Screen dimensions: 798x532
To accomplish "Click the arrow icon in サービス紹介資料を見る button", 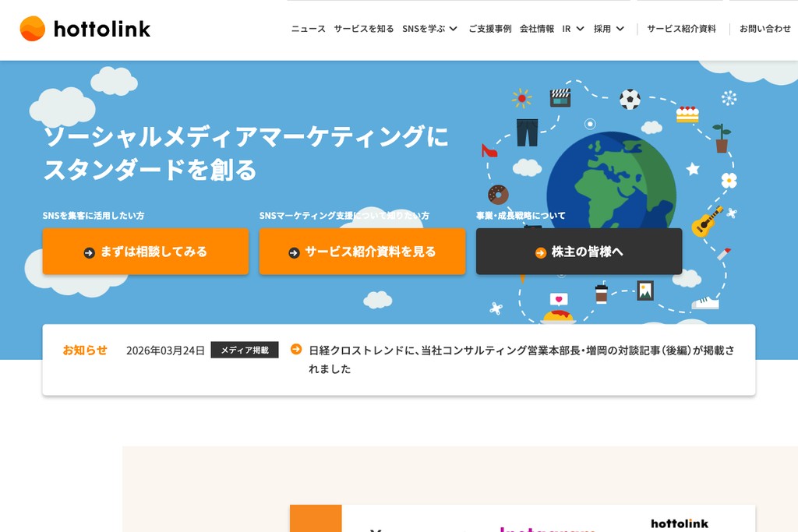I will 294,252.
